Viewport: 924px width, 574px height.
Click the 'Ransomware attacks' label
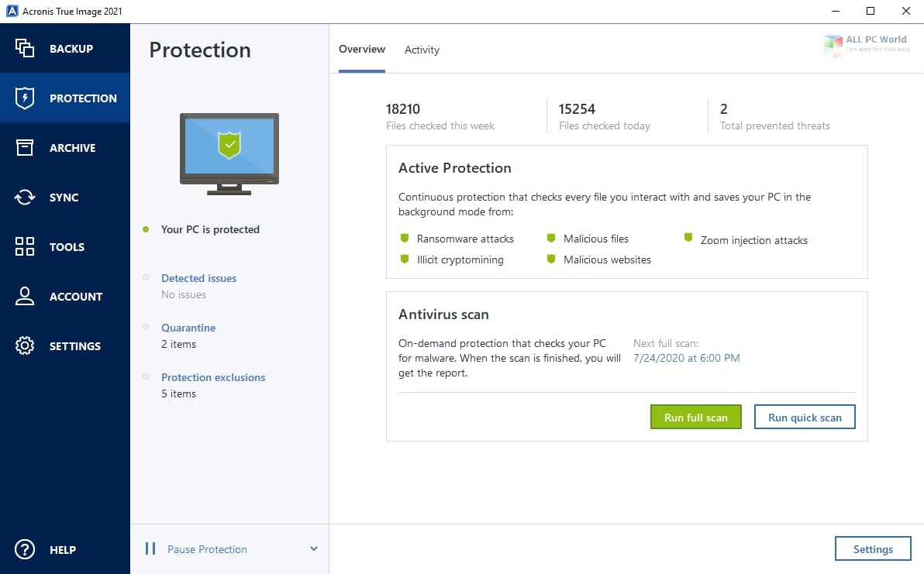pos(465,239)
